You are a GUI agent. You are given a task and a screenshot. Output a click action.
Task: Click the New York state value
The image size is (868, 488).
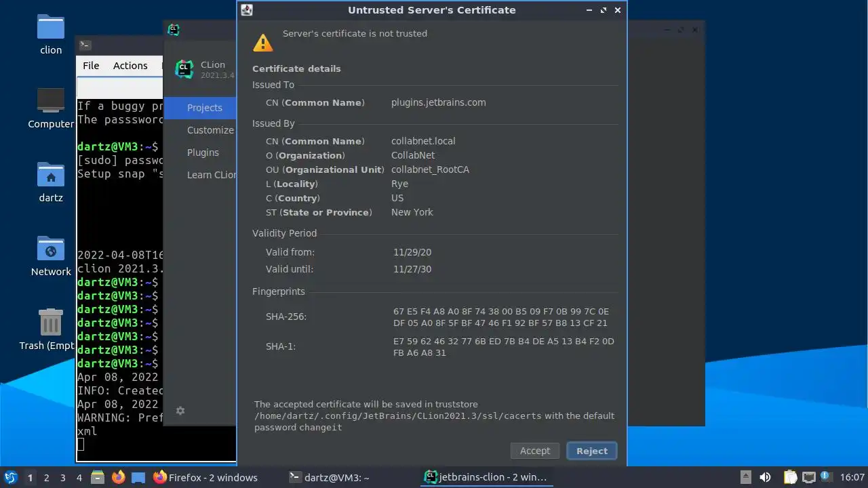pyautogui.click(x=412, y=212)
